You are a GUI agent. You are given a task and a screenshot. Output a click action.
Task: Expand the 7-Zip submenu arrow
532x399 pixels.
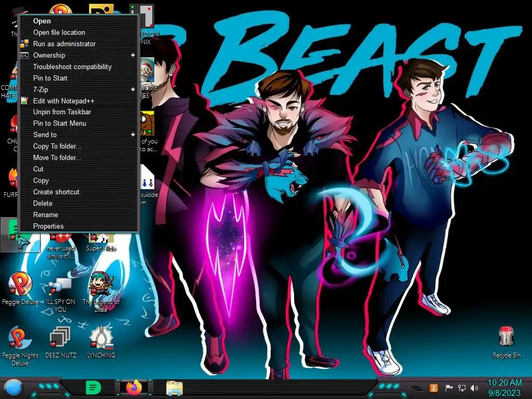pyautogui.click(x=132, y=89)
